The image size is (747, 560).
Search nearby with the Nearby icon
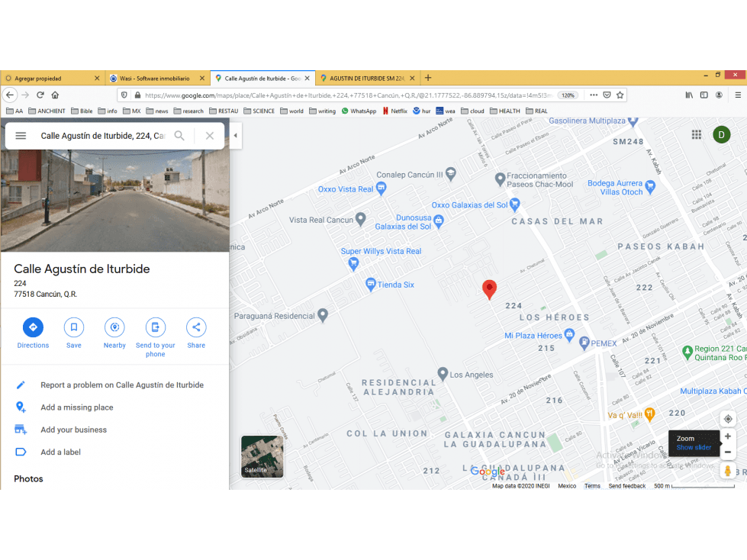coord(114,327)
